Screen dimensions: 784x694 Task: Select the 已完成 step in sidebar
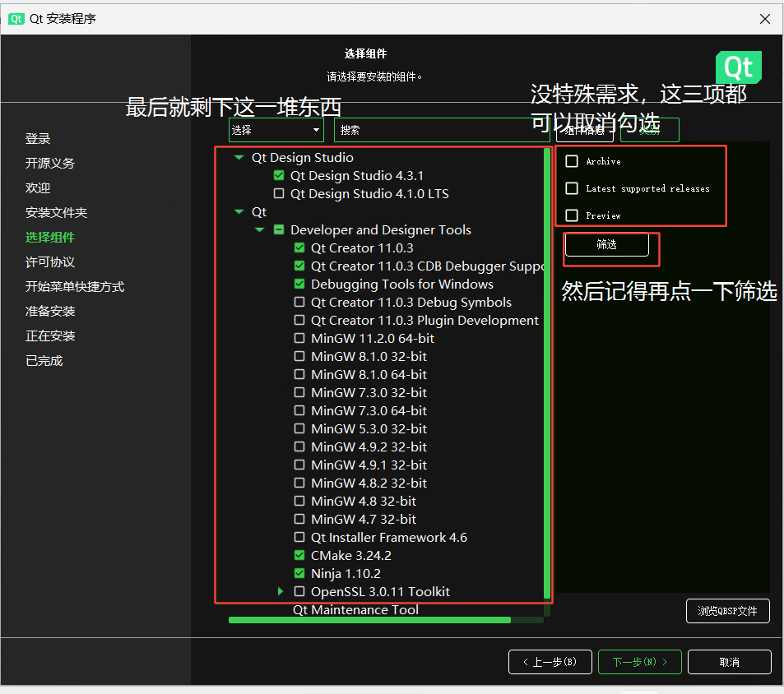(44, 361)
